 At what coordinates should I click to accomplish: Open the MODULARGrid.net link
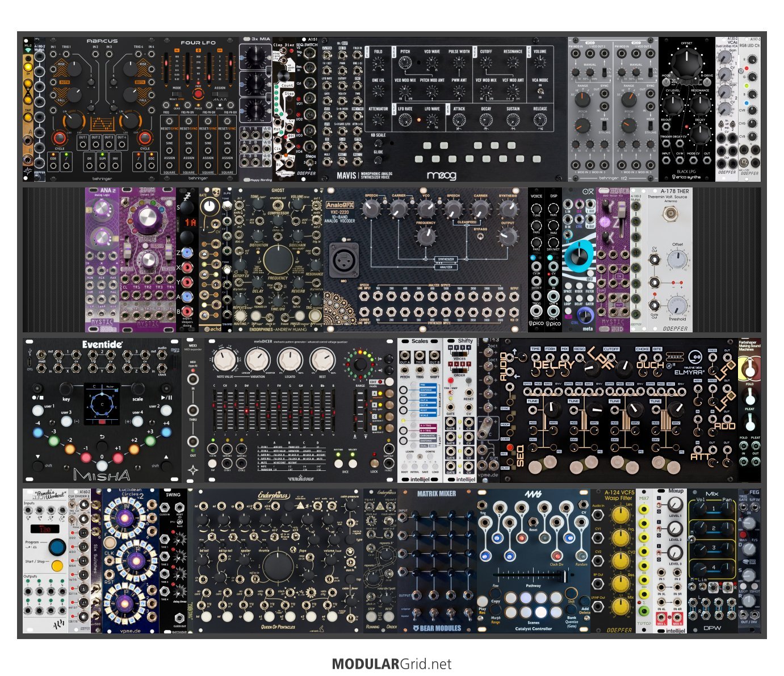coord(392,664)
